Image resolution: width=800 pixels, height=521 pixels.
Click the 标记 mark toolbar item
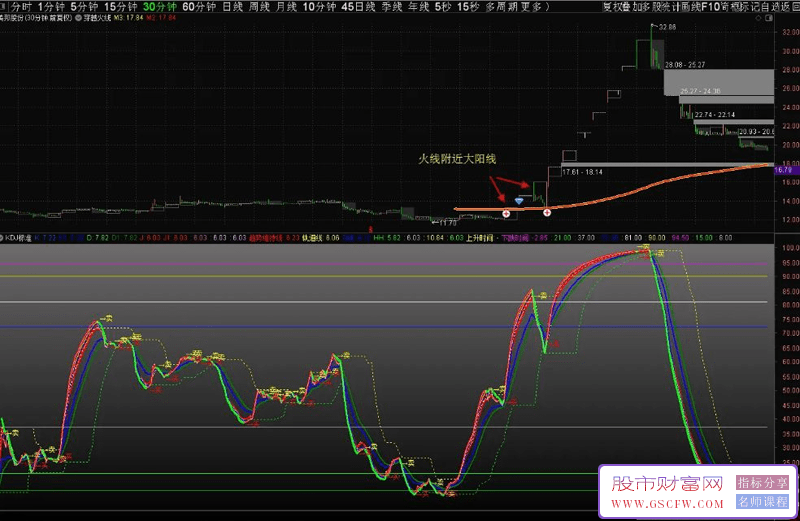749,7
